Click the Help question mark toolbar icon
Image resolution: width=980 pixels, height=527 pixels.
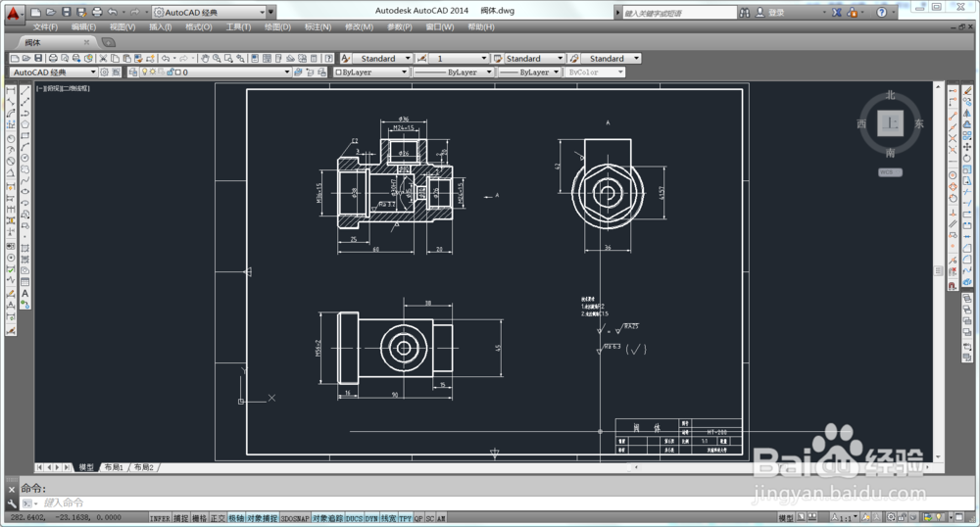328,58
